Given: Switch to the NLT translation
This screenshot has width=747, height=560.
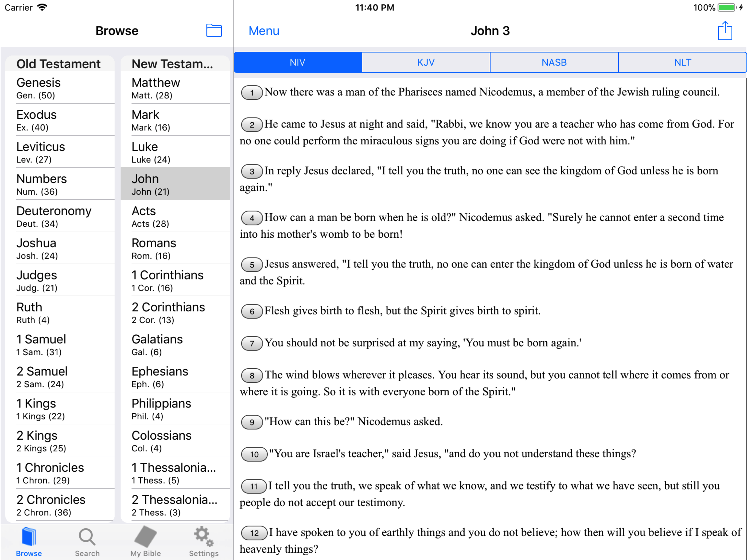Looking at the screenshot, I should pos(682,63).
